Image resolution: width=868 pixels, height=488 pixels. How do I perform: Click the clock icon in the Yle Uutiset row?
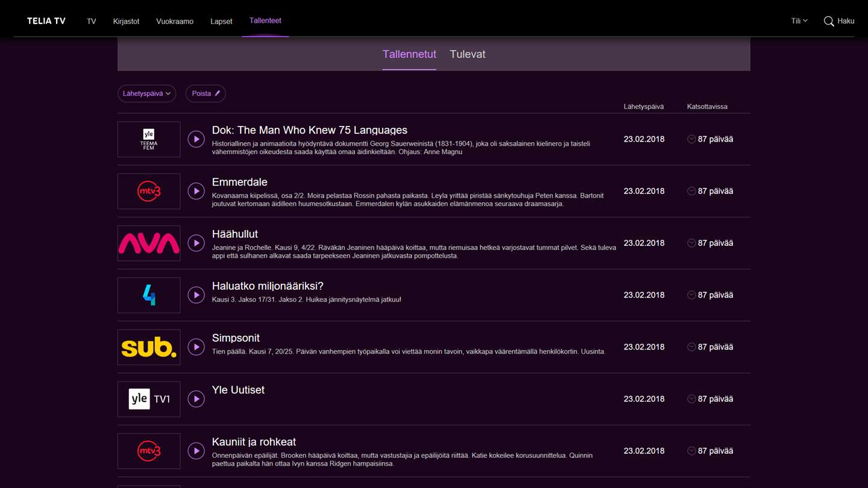click(691, 399)
